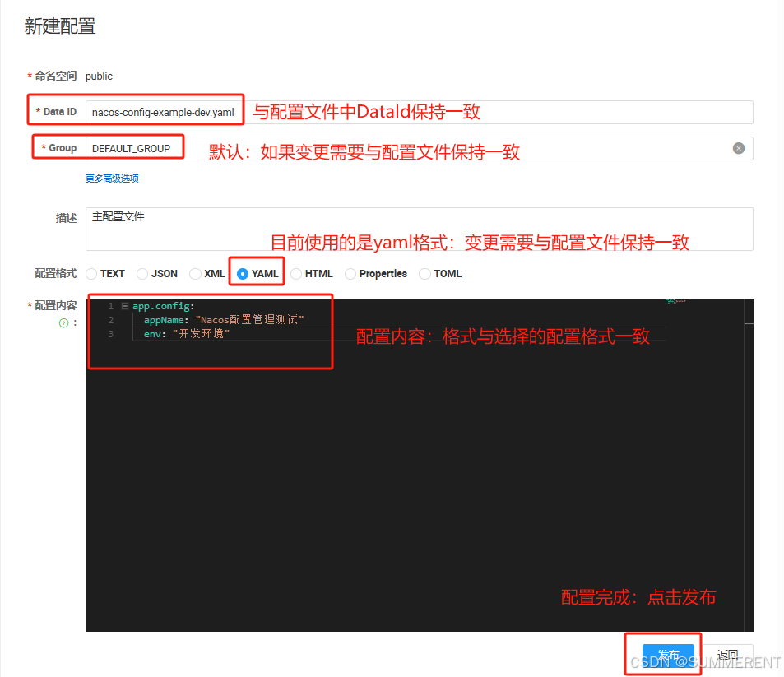Clear the Group field with the X icon
Screen dimensions: 784x677
click(739, 149)
